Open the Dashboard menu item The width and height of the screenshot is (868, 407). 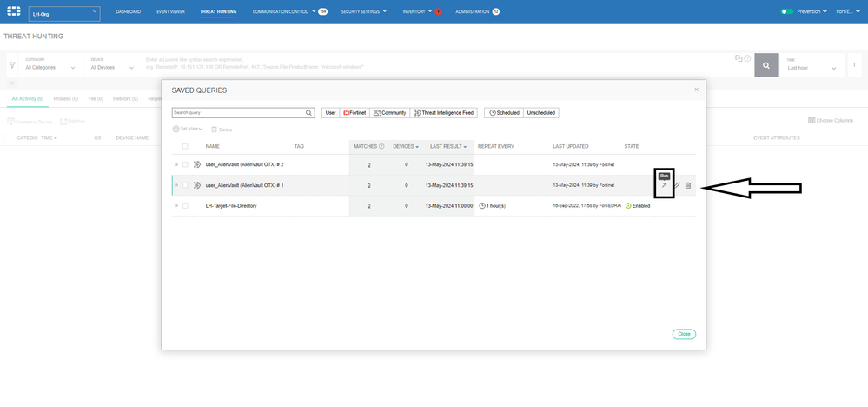[x=128, y=12]
